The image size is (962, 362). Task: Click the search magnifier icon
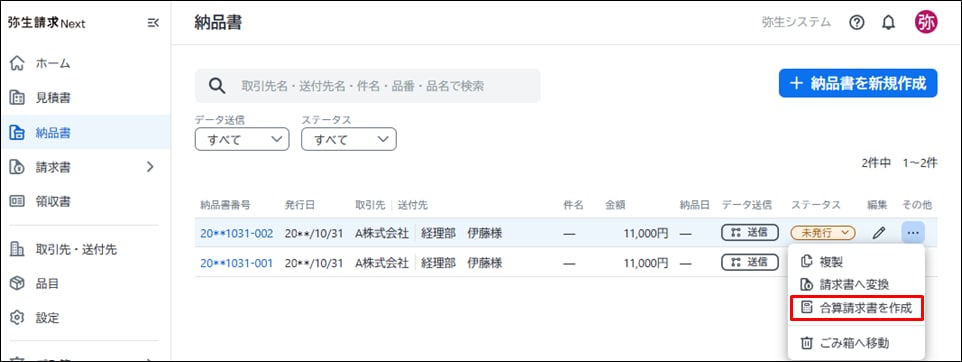click(x=217, y=86)
